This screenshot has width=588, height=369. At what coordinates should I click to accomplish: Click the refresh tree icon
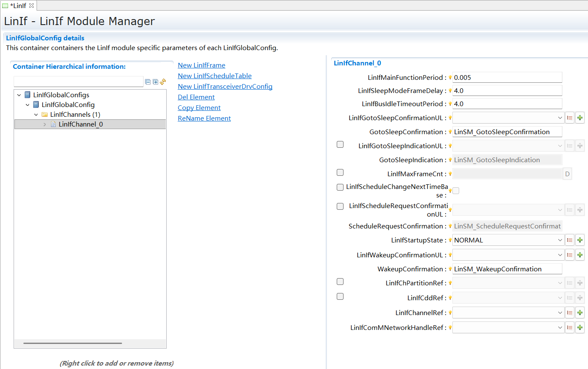pyautogui.click(x=163, y=82)
